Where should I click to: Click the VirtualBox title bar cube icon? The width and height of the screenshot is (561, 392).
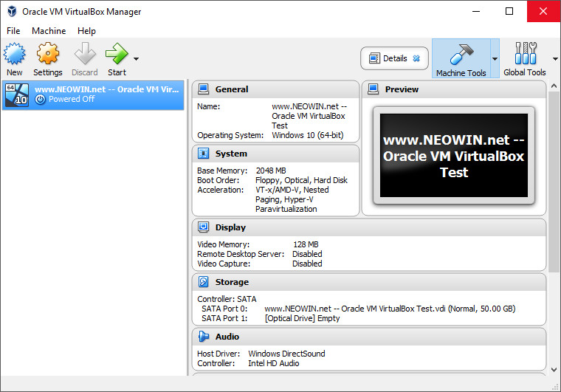point(12,12)
